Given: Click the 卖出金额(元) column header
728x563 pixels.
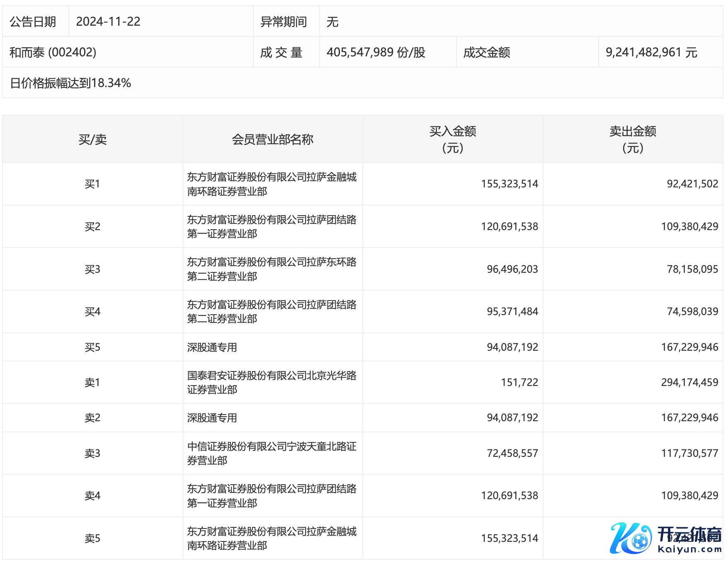Looking at the screenshot, I should [x=633, y=139].
